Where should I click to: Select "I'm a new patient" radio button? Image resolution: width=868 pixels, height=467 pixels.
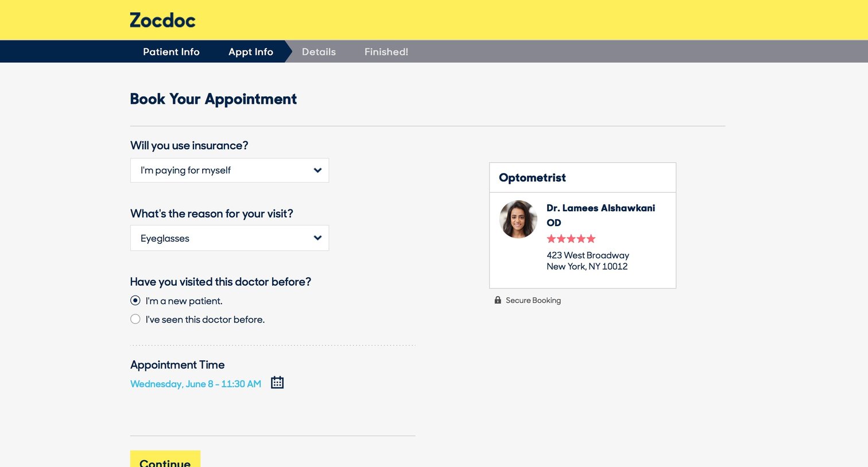pyautogui.click(x=135, y=301)
